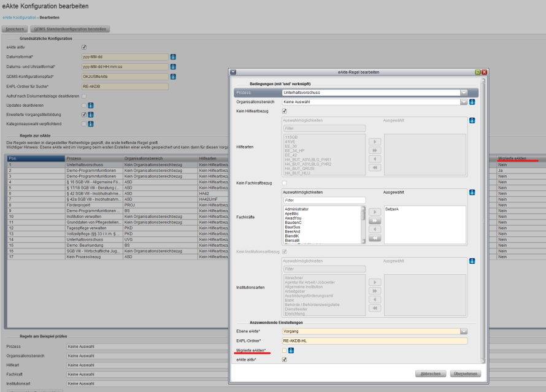This screenshot has height=392, width=546.
Task: Open Hilfeart dropdown under Regeln am Beispiel prüfen
Action: [x=147, y=365]
